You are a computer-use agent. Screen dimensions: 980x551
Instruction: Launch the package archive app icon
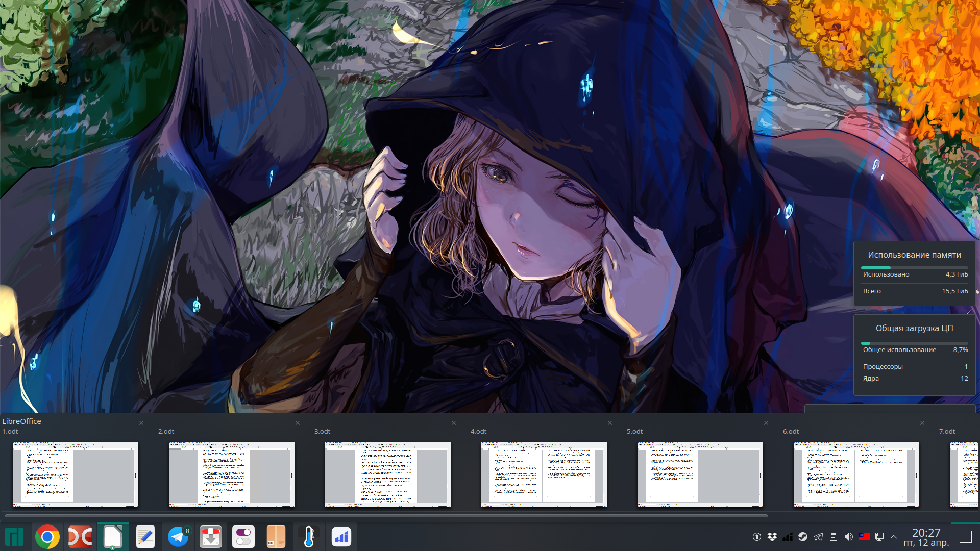pos(276,537)
